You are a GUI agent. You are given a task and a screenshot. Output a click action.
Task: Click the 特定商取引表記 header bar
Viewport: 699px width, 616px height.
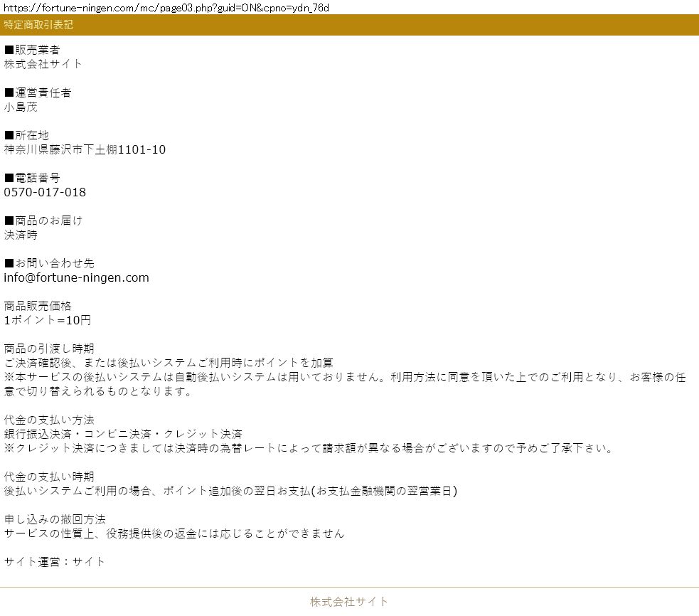tap(349, 25)
